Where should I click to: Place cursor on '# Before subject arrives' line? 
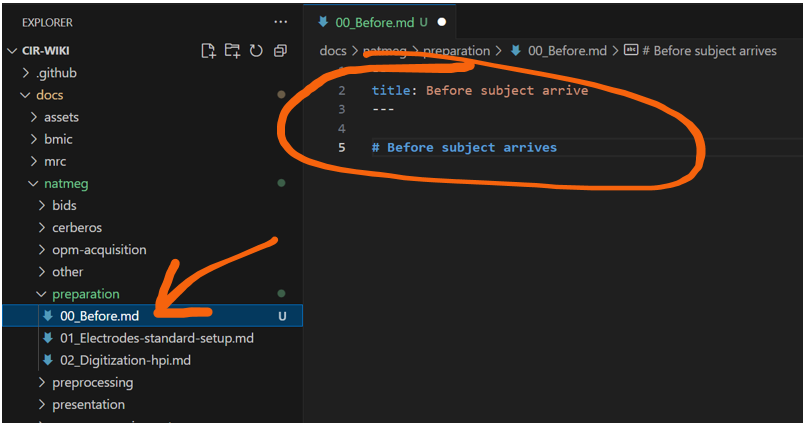pyautogui.click(x=470, y=147)
